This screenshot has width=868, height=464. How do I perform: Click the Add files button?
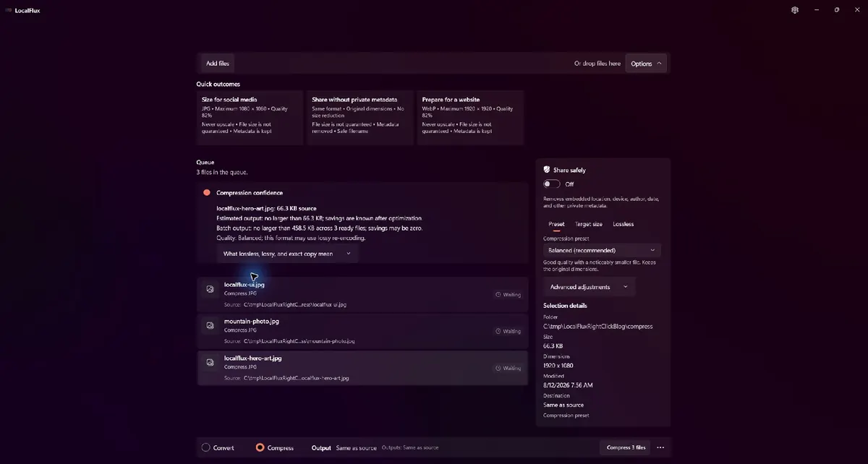[218, 64]
